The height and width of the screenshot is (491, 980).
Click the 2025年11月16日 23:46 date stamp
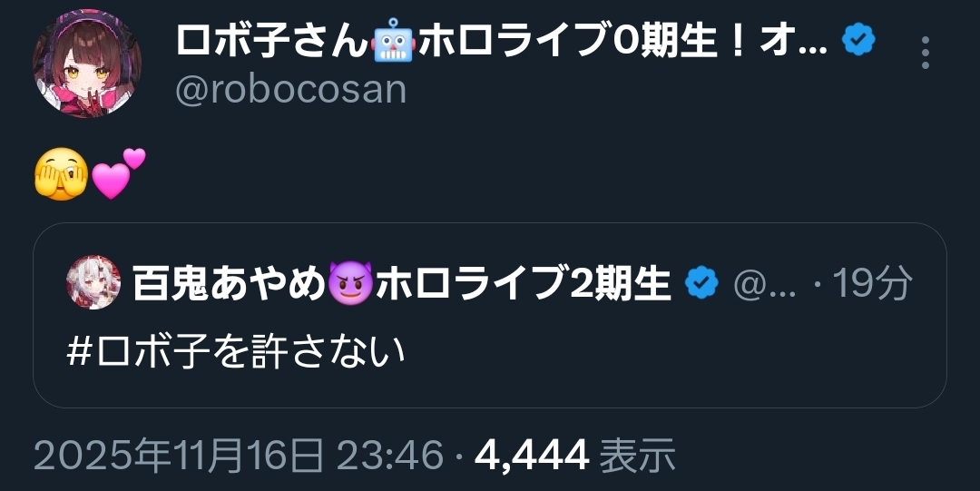pos(238,455)
